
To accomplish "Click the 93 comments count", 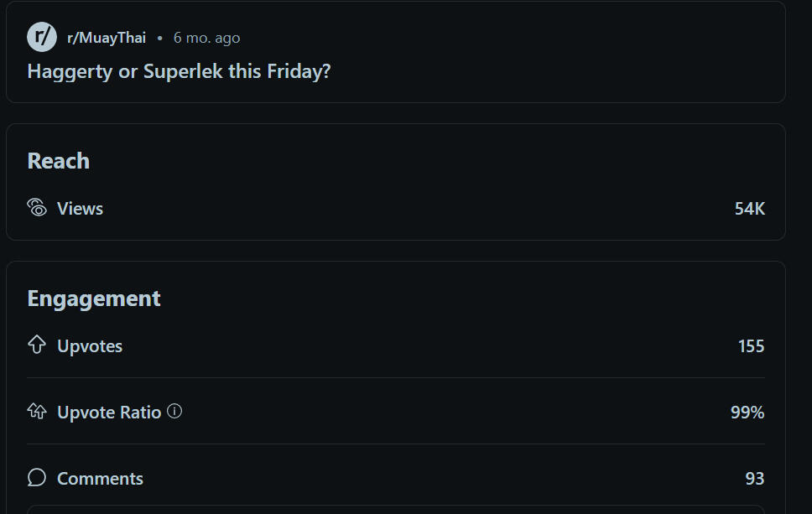I will (754, 479).
